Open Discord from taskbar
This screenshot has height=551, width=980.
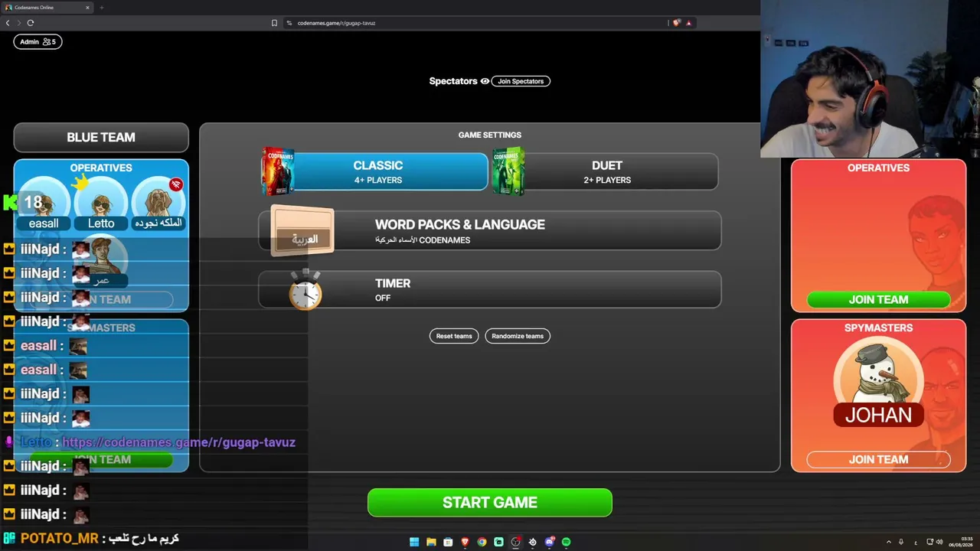tap(549, 542)
